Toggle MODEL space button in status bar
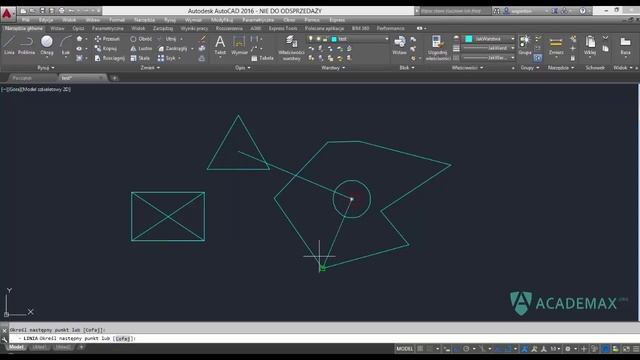640x360 pixels. (404, 349)
